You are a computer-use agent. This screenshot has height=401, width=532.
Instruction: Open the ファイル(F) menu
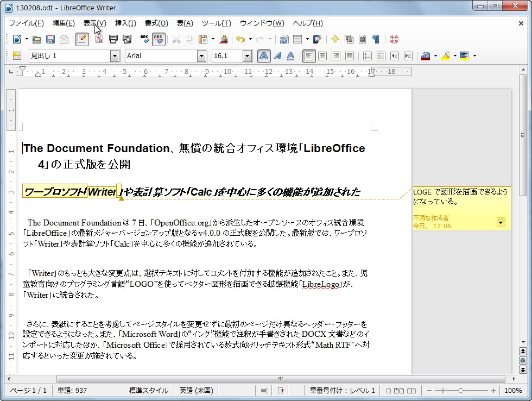tap(27, 23)
